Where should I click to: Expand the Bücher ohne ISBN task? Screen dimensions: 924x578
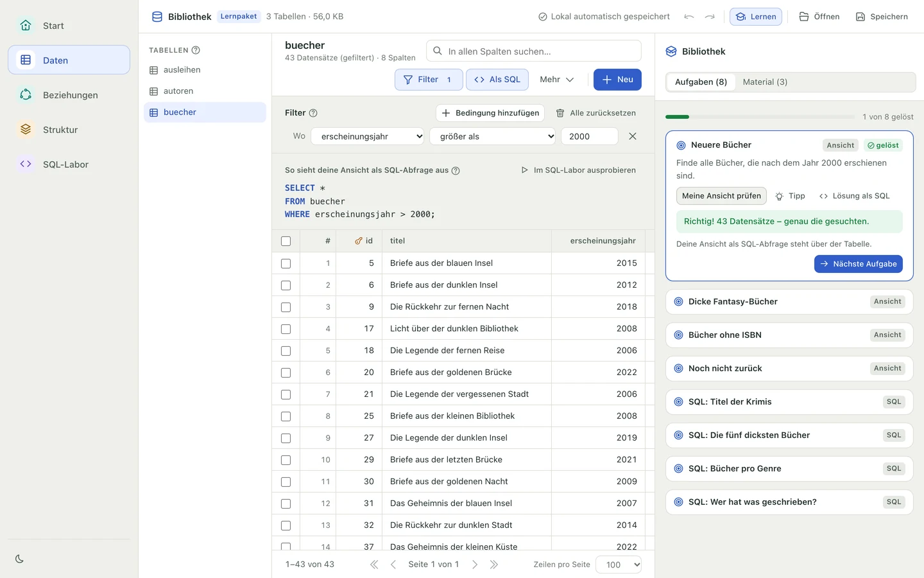tap(789, 335)
